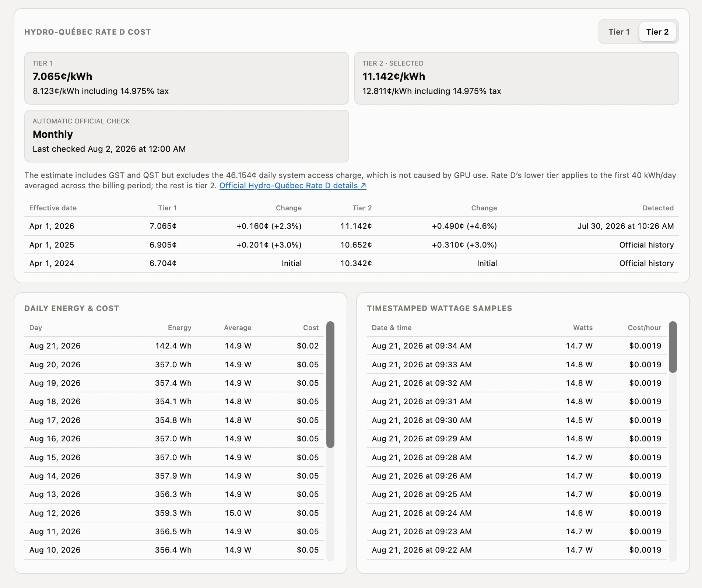Select the 09:25 AM wattage sample
This screenshot has height=588, width=702.
pyautogui.click(x=517, y=494)
